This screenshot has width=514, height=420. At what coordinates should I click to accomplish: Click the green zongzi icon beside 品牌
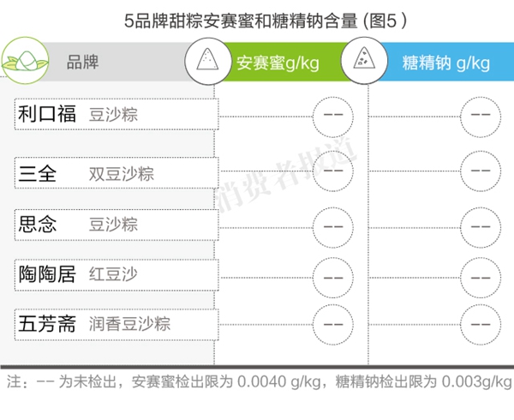click(x=23, y=62)
